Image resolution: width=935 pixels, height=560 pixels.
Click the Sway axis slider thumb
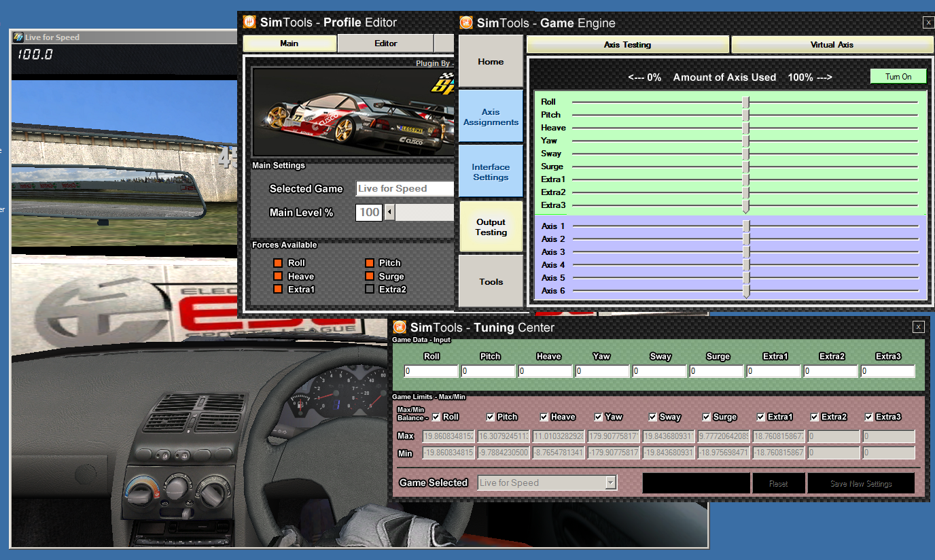(x=745, y=154)
